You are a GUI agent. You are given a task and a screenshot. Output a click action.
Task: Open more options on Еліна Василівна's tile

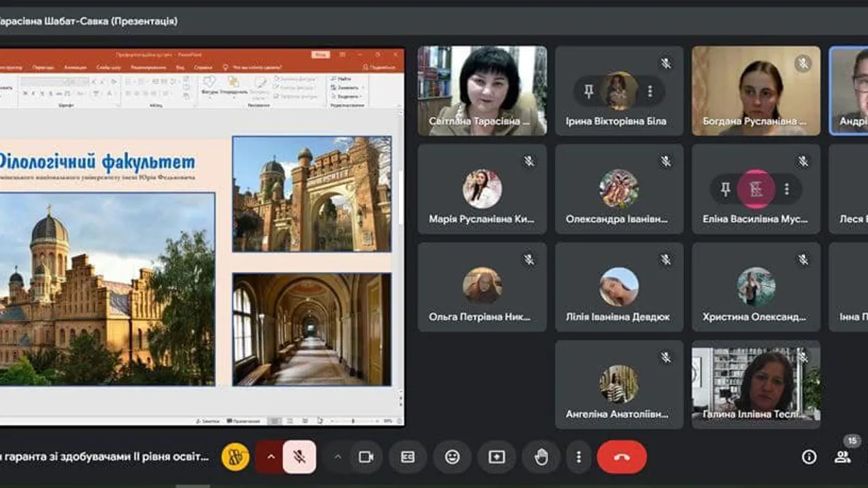[x=787, y=189]
